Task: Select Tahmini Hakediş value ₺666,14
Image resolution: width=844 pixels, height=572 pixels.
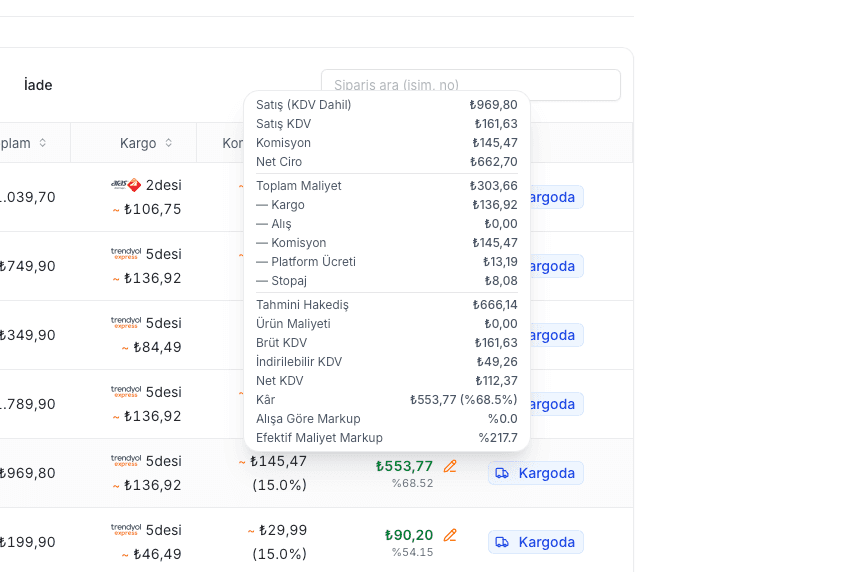Action: 495,305
